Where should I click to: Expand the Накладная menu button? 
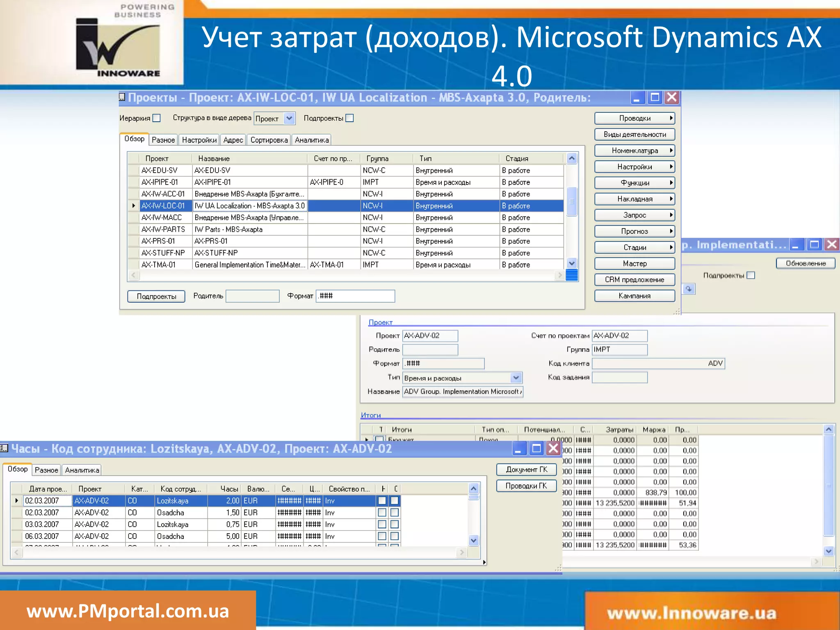tap(635, 199)
